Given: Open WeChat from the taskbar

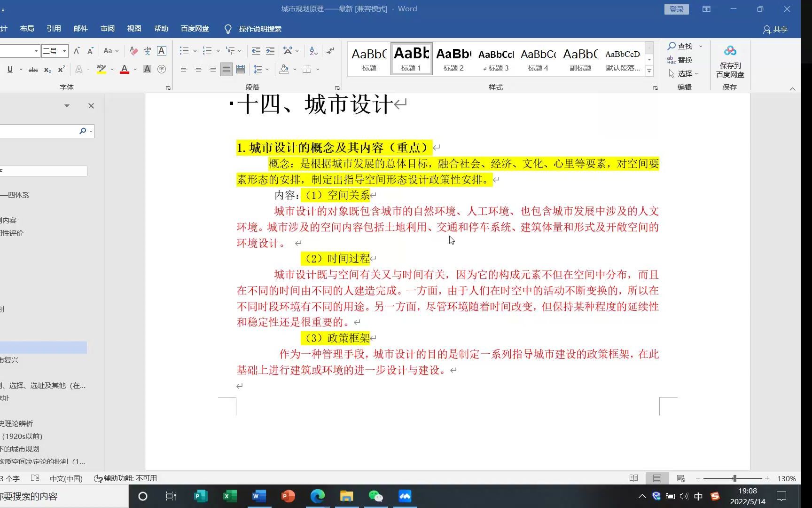Looking at the screenshot, I should [x=375, y=496].
